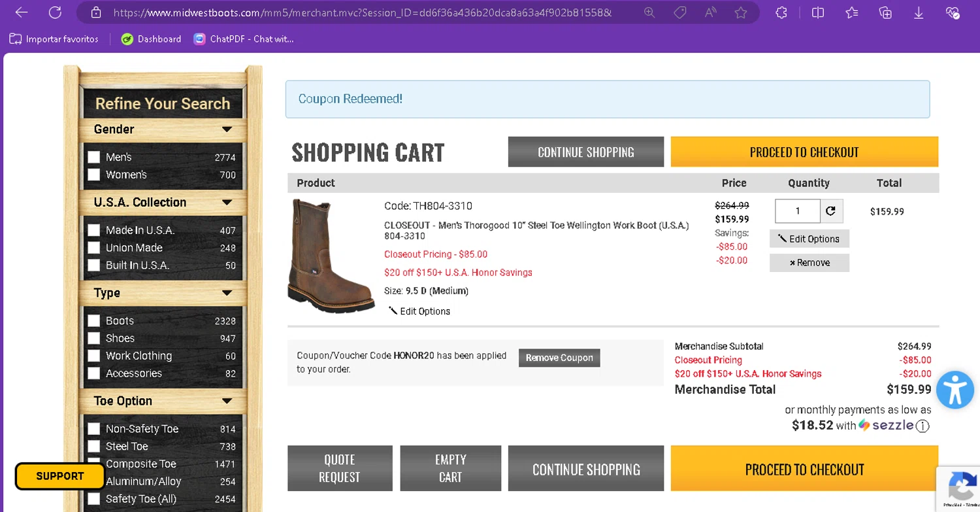Image resolution: width=980 pixels, height=512 pixels.
Task: Click the Coupon Redeemed notification banner
Action: [x=608, y=99]
